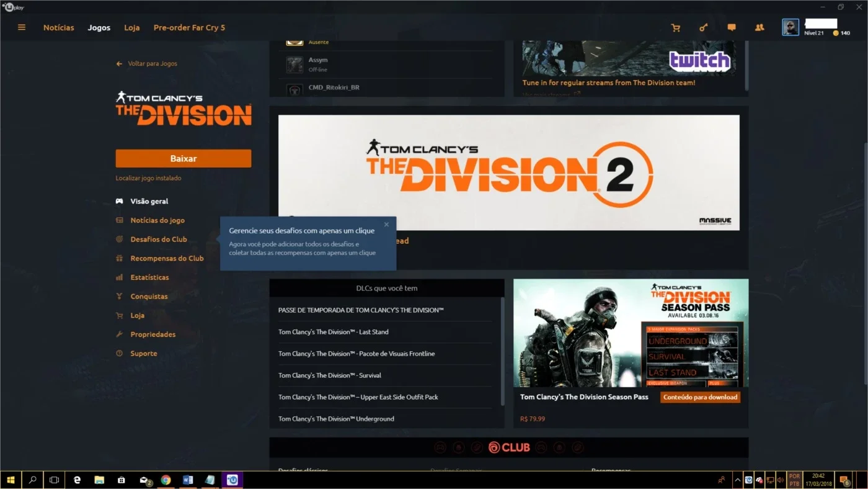Screen dimensions: 868x489
Task: Select the Survival DLC row
Action: (384, 375)
